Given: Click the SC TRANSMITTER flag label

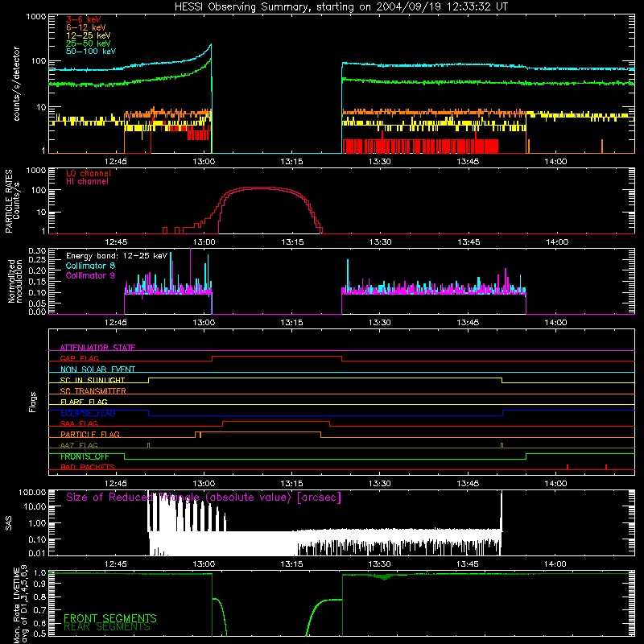Looking at the screenshot, I should [93, 391].
